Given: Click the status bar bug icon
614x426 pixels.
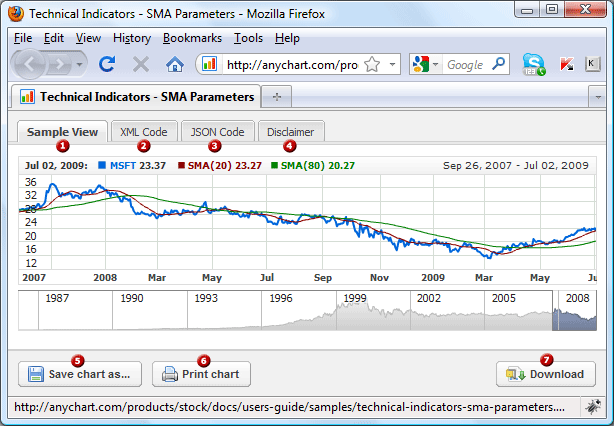Looking at the screenshot, I should point(593,408).
